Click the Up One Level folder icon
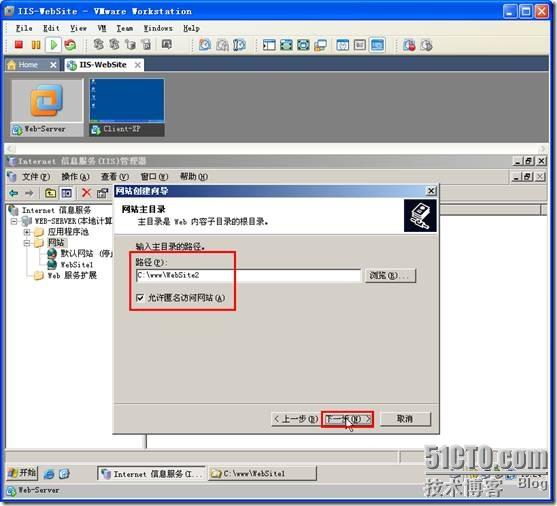 click(50, 193)
